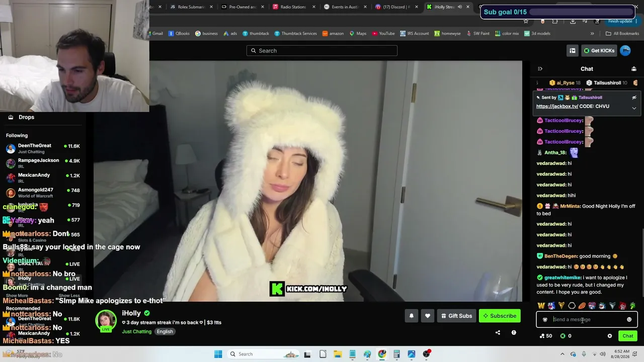Image resolution: width=644 pixels, height=362 pixels.
Task: Click the Gift Subs button
Action: [x=456, y=316]
